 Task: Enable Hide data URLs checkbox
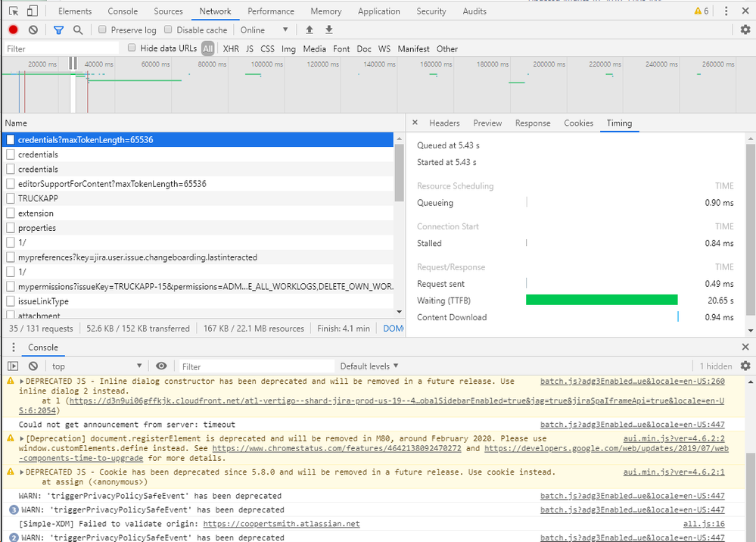pos(132,48)
